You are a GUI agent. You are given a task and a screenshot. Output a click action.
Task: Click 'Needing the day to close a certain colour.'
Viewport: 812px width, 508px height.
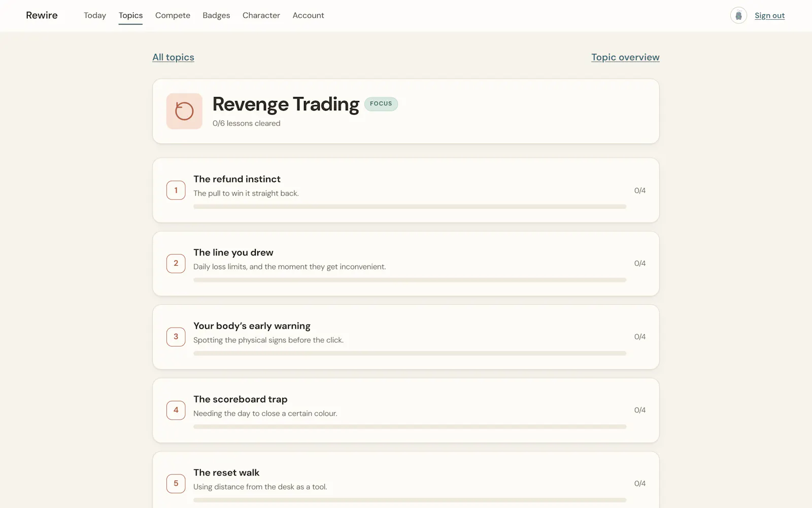click(265, 414)
